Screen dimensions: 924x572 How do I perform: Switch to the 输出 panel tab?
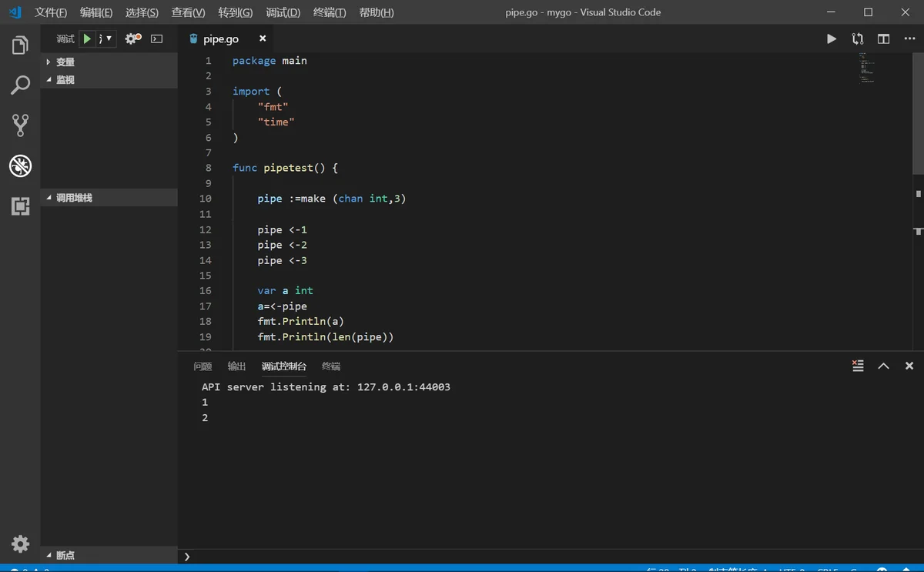coord(236,366)
